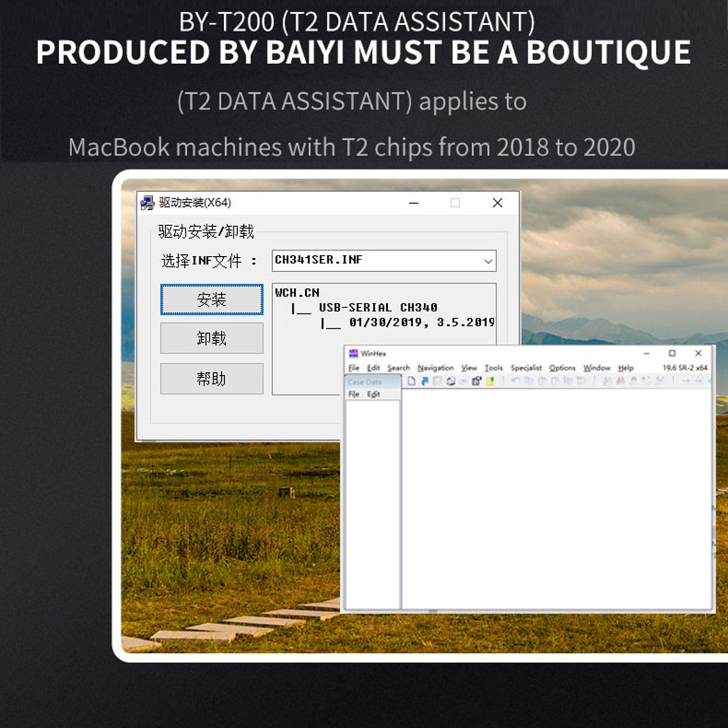Click the WinHex app icon in title bar
The width and height of the screenshot is (728, 728).
click(353, 353)
